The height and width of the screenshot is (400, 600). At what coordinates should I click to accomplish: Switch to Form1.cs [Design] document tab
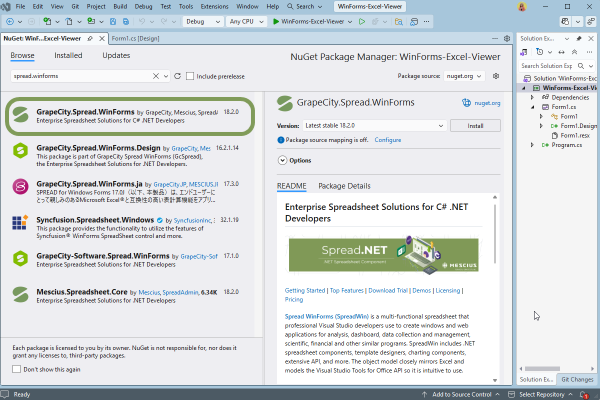coord(135,38)
